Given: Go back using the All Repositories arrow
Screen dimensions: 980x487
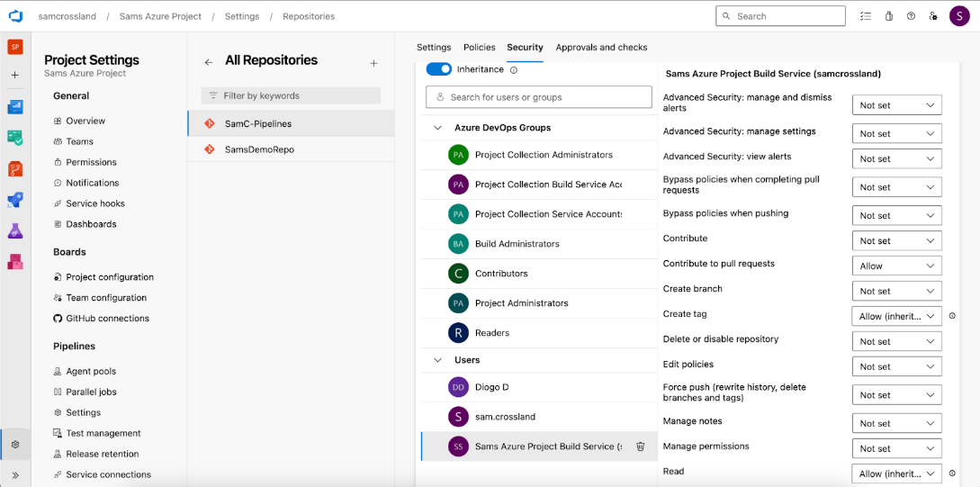Looking at the screenshot, I should point(209,62).
